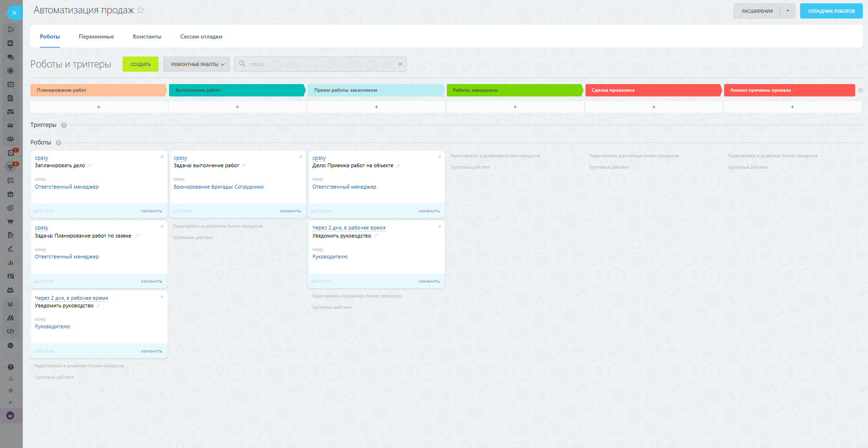The height and width of the screenshot is (448, 868).
Task: Open Через 2 дня delay in Прием работы заказчиком column
Action: [349, 228]
